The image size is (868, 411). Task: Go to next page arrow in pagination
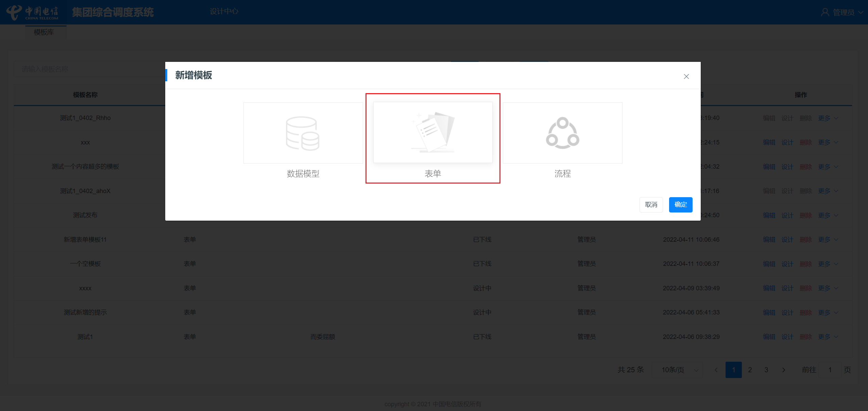click(x=783, y=370)
